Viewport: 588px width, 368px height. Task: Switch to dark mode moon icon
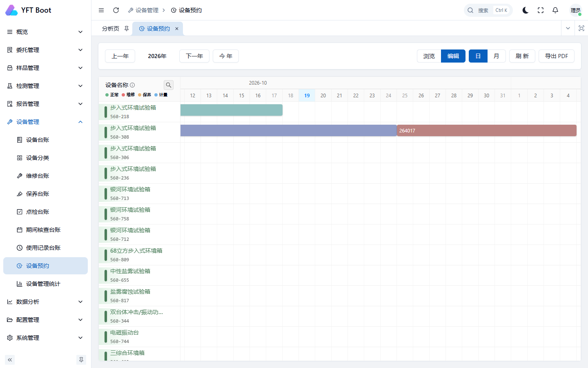pos(526,10)
